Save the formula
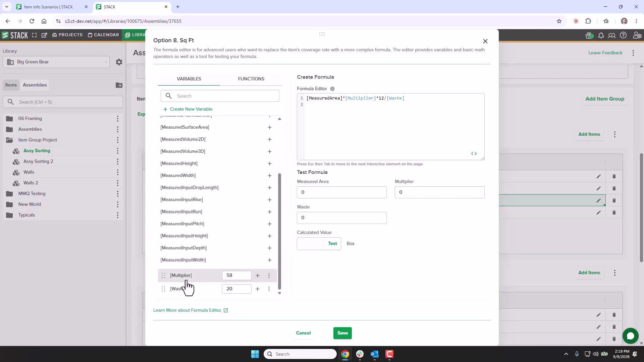644x362 pixels. click(342, 333)
